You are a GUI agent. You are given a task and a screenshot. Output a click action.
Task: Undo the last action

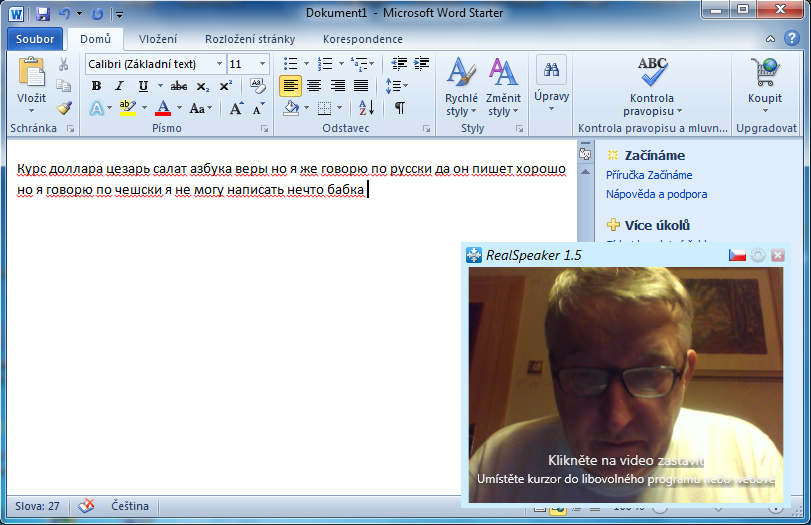click(64, 13)
